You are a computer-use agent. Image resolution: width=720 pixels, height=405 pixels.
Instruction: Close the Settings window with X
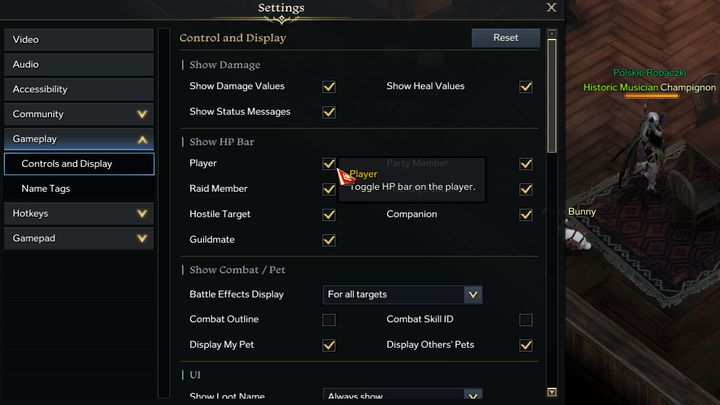551,8
